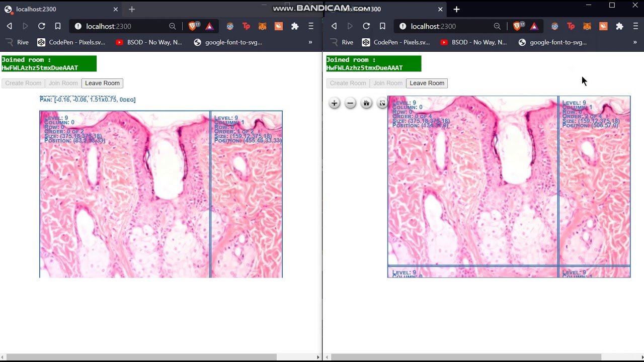Bookmark page in right browser window

382,26
